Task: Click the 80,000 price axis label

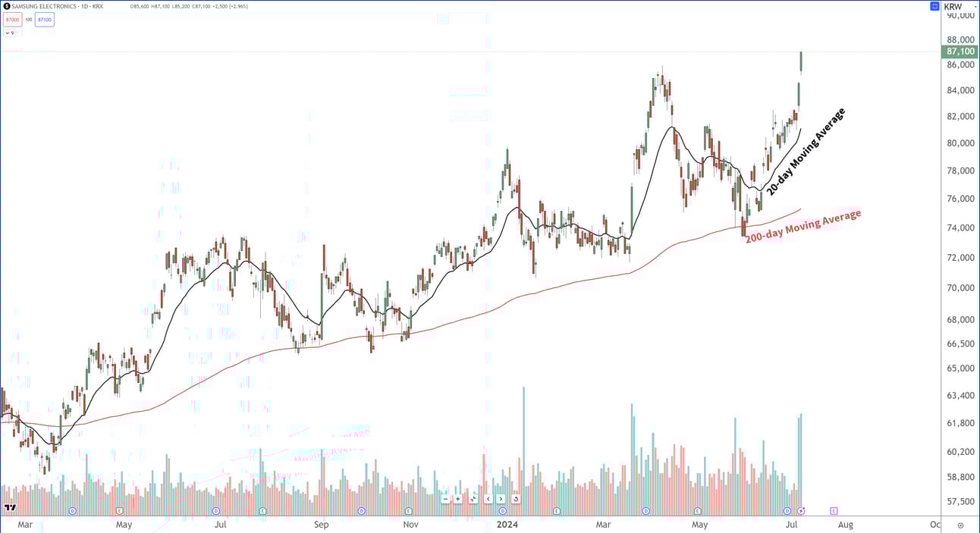Action: pyautogui.click(x=960, y=143)
